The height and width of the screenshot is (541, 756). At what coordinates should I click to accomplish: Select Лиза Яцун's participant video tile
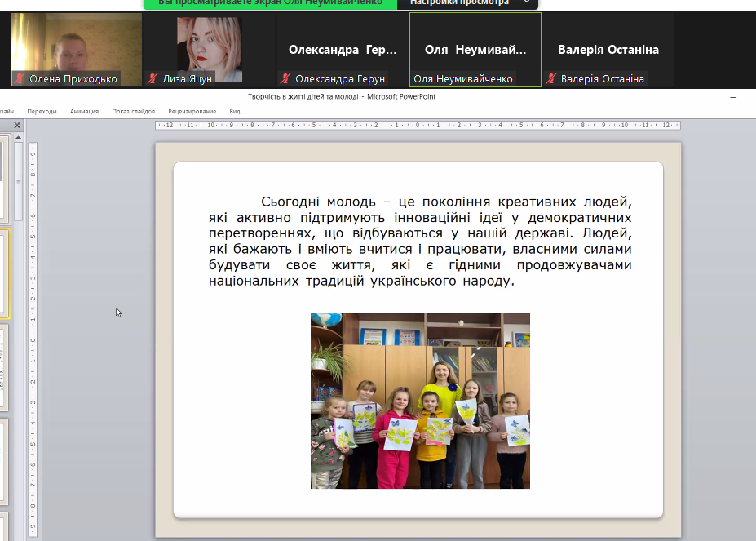[x=210, y=45]
